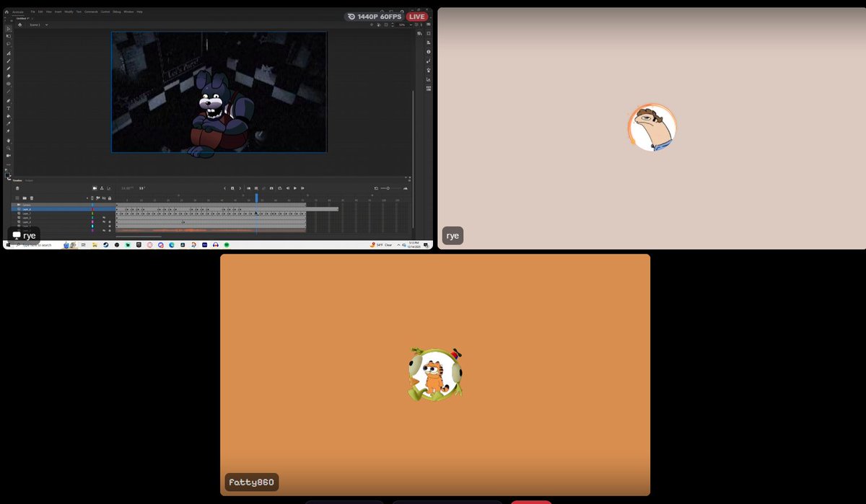Select the Pencil tool
This screenshot has height=504, width=866.
coord(9,68)
